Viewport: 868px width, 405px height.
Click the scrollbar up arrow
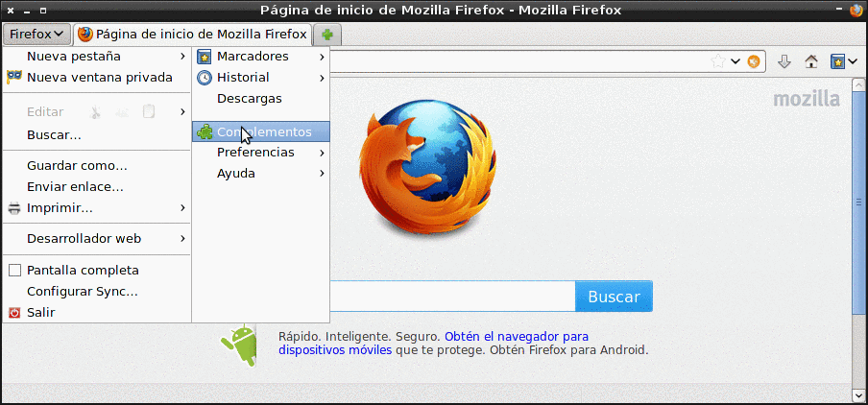(858, 84)
